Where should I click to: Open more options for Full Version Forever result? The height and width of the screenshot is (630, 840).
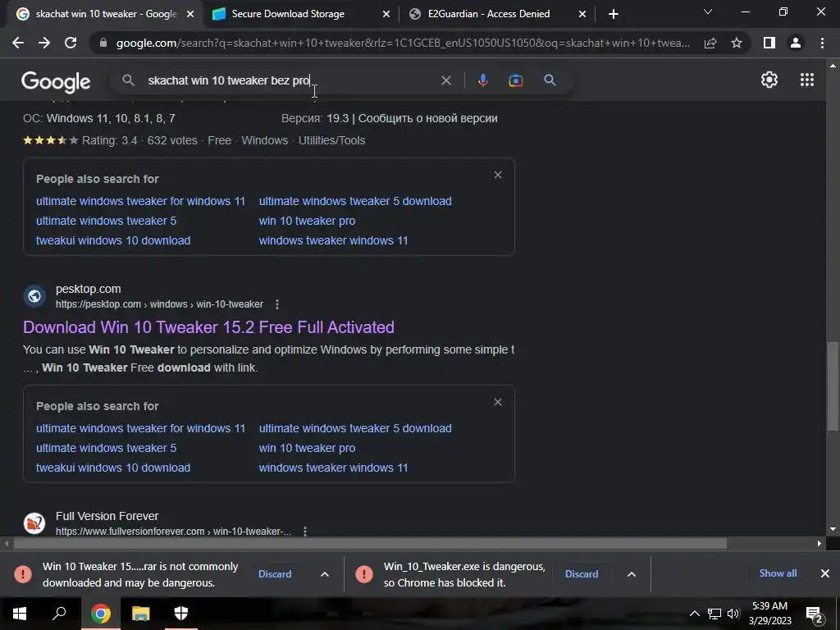[x=305, y=532]
